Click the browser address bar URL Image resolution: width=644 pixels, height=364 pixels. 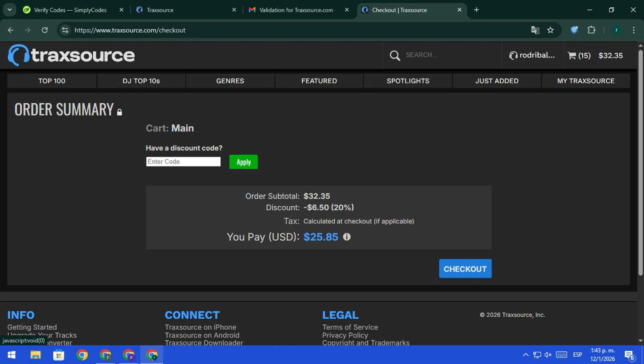130,30
